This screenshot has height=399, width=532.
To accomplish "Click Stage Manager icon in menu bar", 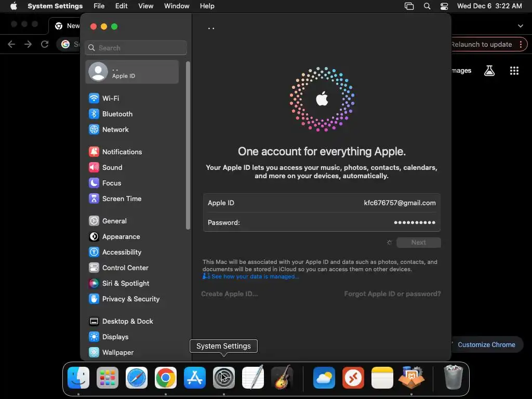I will pyautogui.click(x=409, y=6).
